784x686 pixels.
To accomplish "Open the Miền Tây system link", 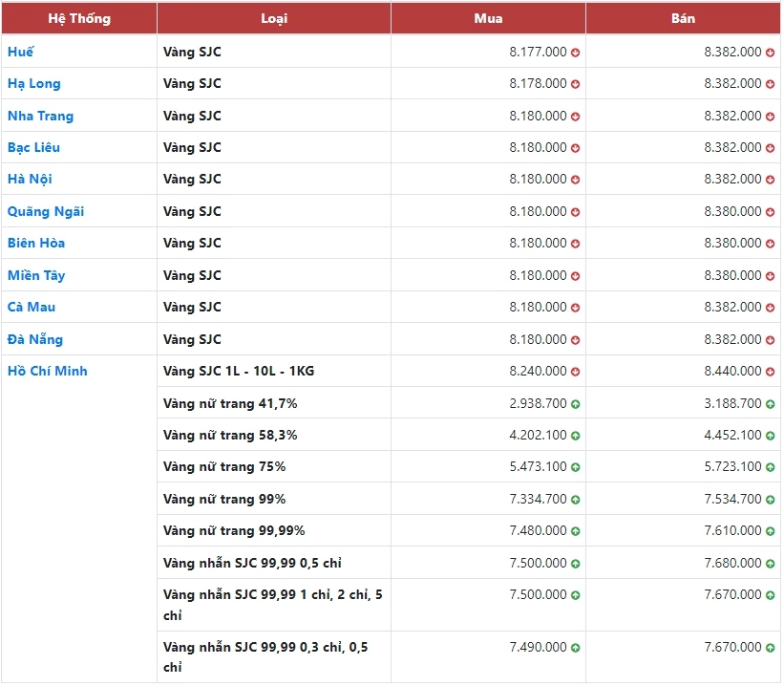I will click(36, 275).
